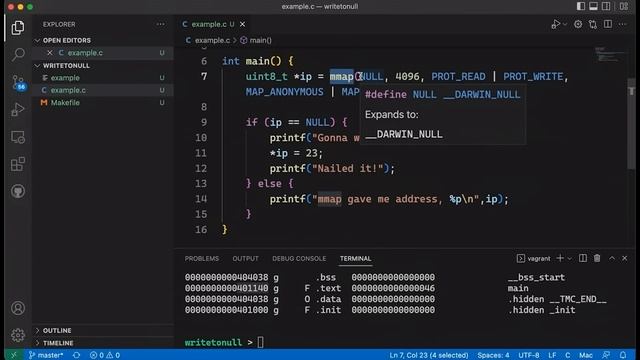Open remote window indicator in status bar
The image size is (640, 360).
click(x=13, y=355)
